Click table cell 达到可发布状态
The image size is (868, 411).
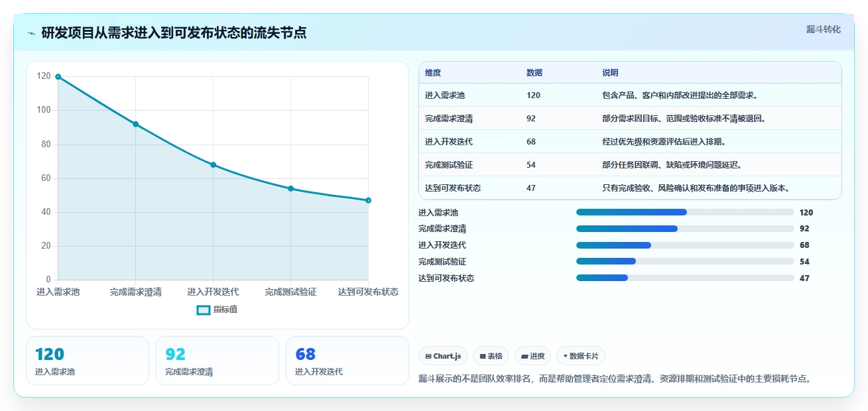[453, 188]
